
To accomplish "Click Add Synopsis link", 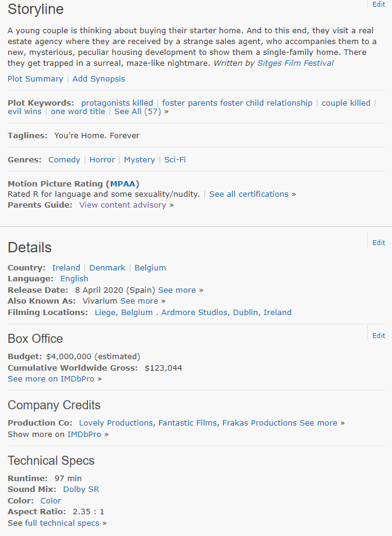I will click(x=99, y=79).
